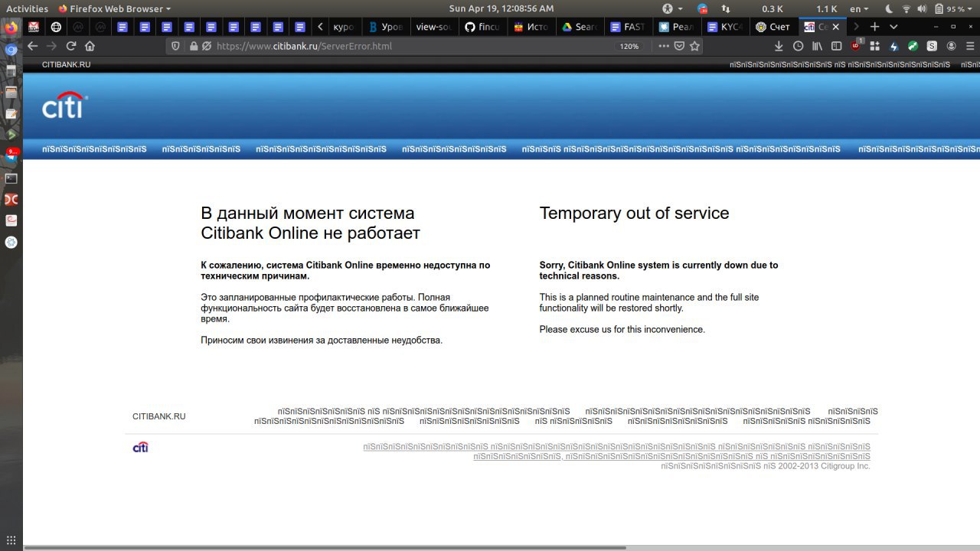Open tracking protection shield in address bar
The height and width of the screenshot is (551, 980).
tap(176, 46)
